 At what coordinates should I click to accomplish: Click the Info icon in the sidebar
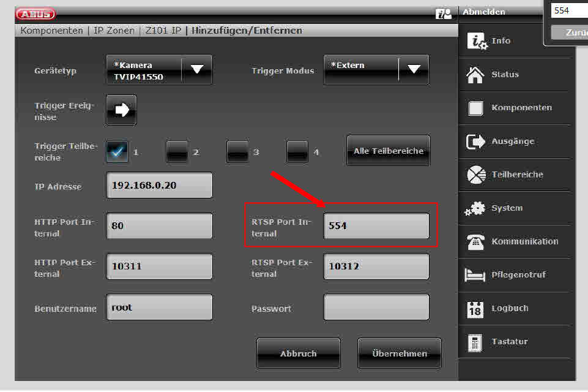pos(477,41)
